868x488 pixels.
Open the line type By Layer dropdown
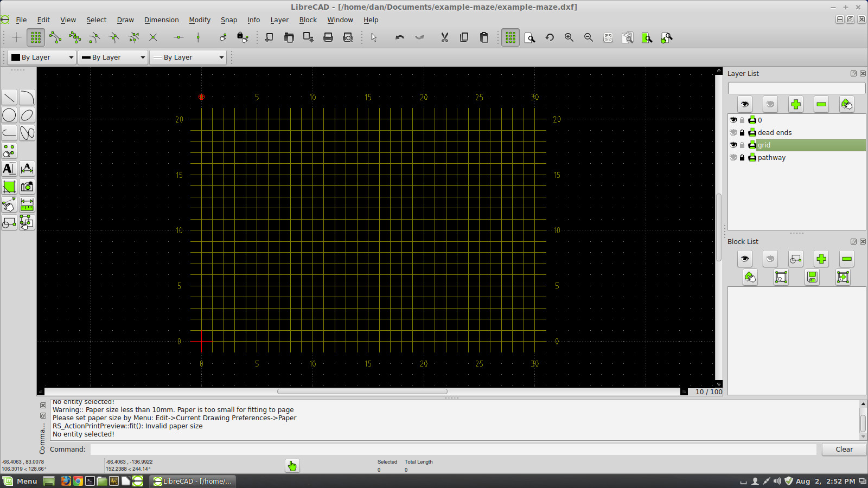(188, 57)
